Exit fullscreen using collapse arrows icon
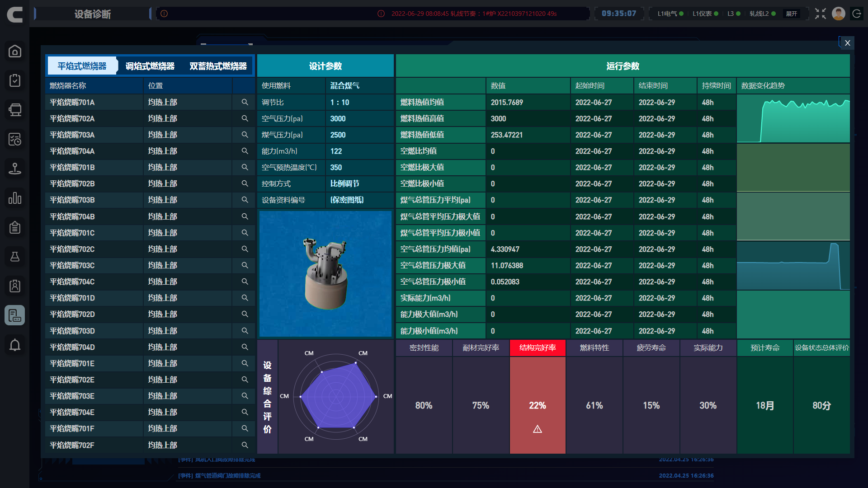Viewport: 868px width, 488px height. pos(821,14)
